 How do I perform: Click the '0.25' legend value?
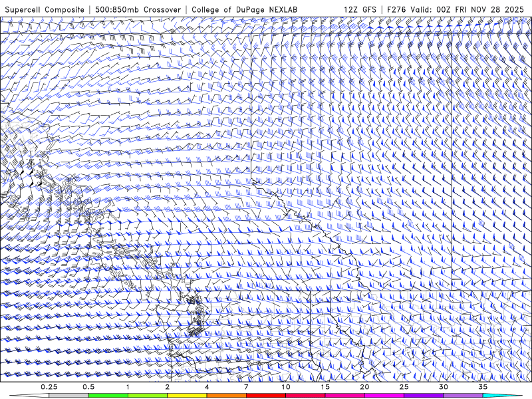(49, 387)
